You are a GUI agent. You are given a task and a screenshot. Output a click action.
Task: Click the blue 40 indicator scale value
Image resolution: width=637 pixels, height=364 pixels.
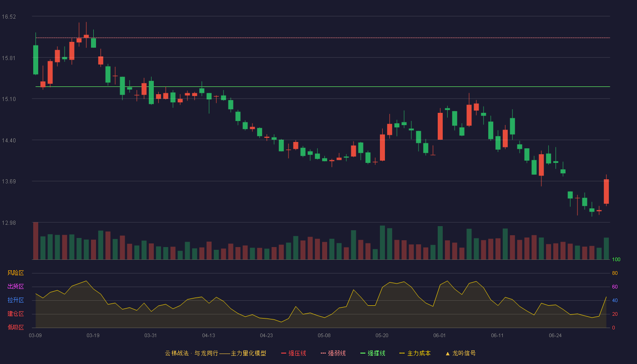coord(615,301)
